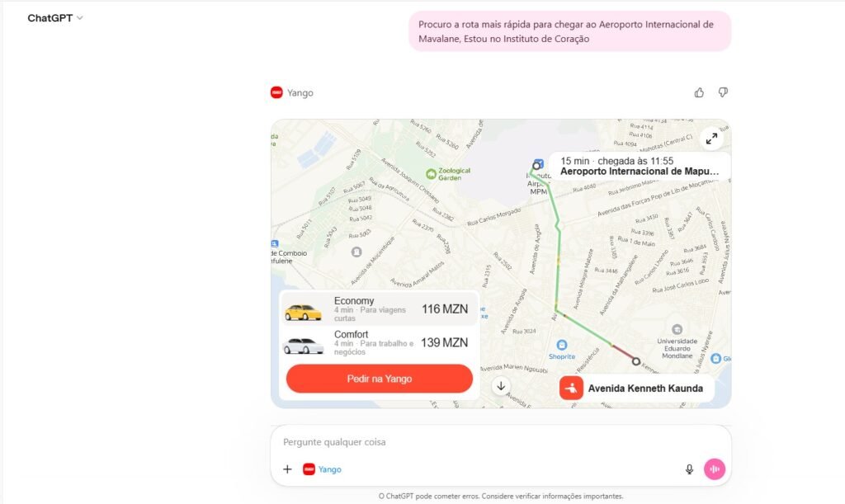
Task: Expand the map to fullscreen
Action: (712, 139)
